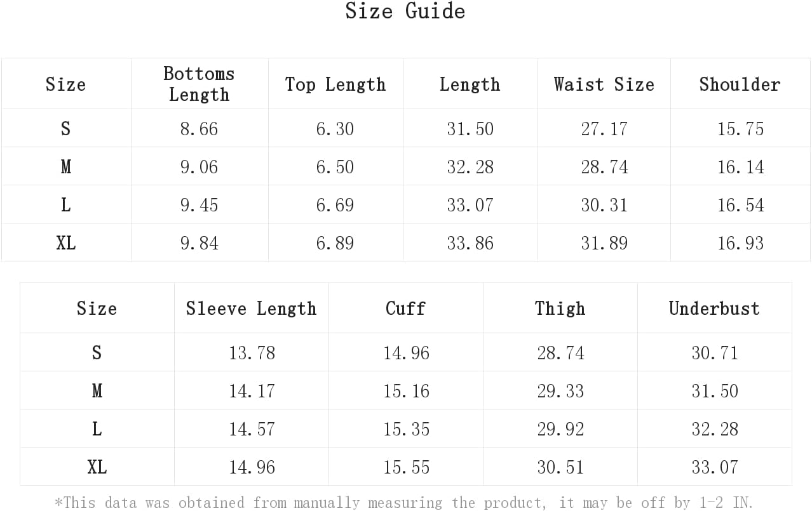Select the Thigh column header
This screenshot has width=812, height=511.
[560, 309]
